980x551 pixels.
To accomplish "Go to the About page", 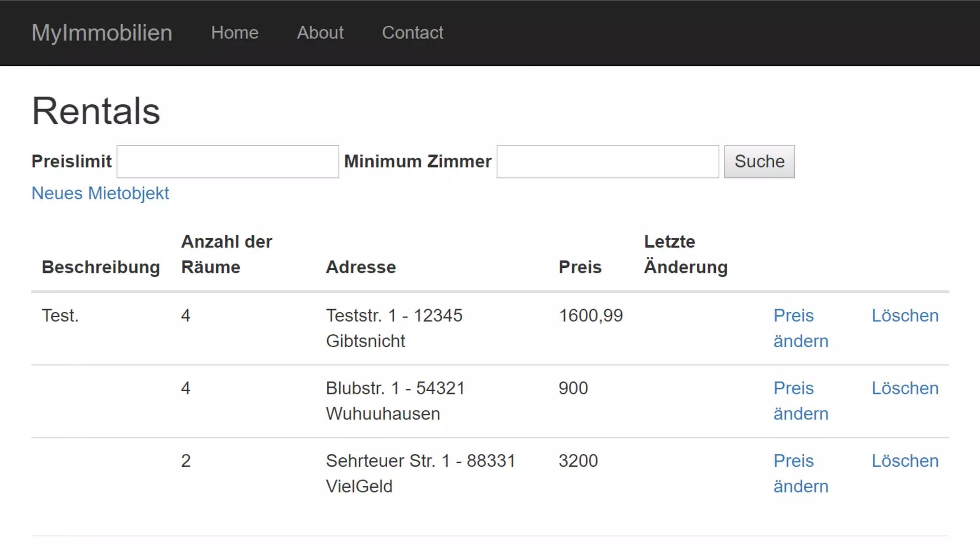I will click(x=320, y=33).
